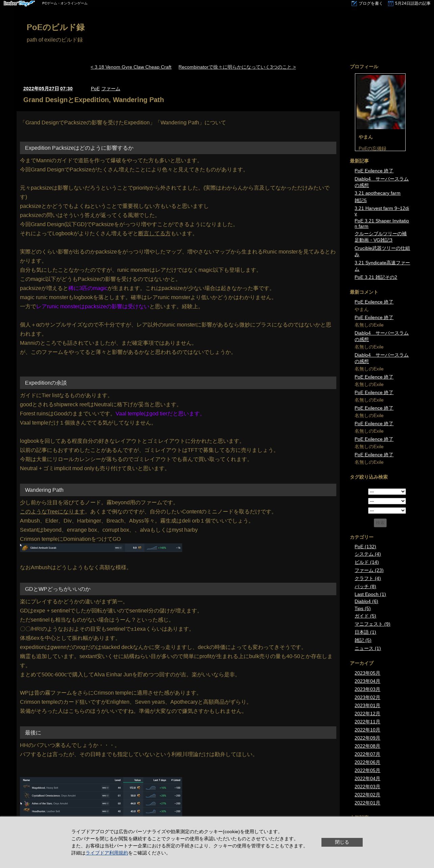Viewport: 434px width, 868px height.
Task: Open category Diablo4 (6)
Action: click(366, 601)
